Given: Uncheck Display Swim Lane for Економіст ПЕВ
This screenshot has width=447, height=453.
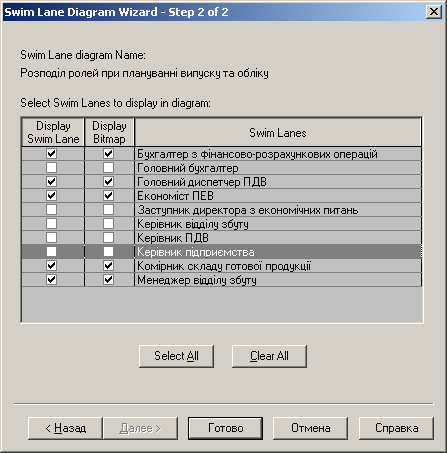Looking at the screenshot, I should (x=51, y=196).
